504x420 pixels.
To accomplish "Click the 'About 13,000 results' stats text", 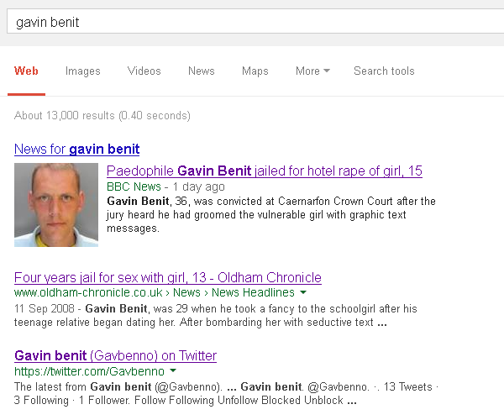I will coord(102,115).
